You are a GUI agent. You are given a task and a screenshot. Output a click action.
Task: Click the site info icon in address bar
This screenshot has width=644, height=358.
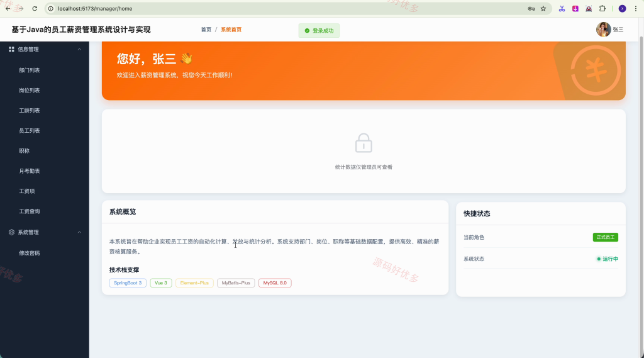51,9
